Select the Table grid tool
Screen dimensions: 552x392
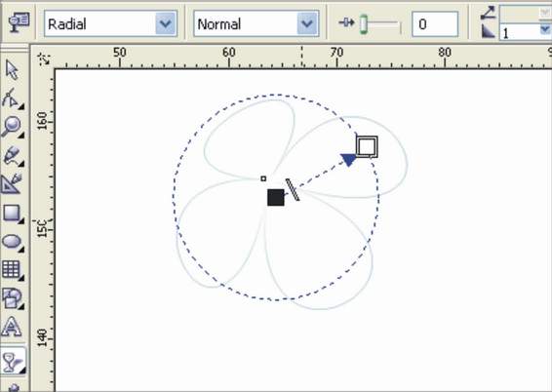(x=11, y=269)
